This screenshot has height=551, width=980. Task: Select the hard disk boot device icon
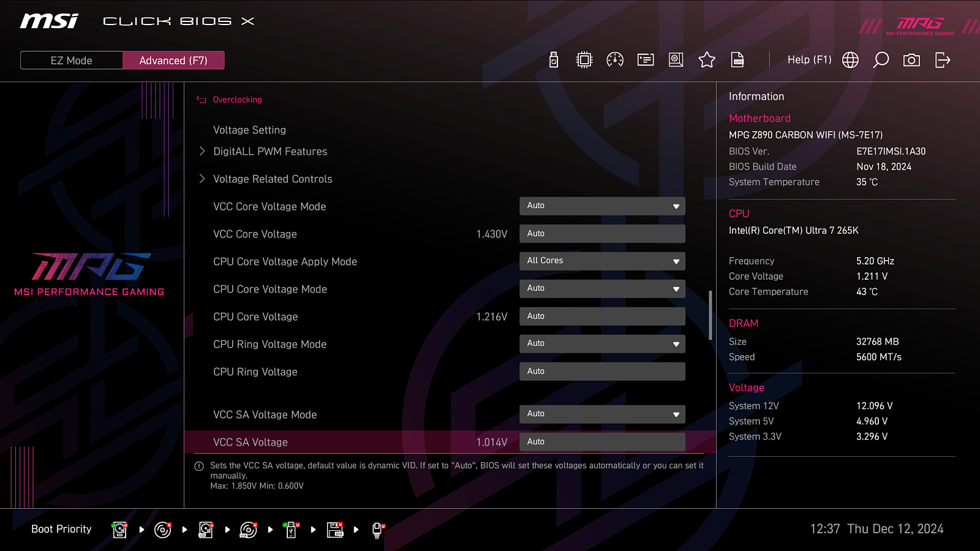coord(120,530)
